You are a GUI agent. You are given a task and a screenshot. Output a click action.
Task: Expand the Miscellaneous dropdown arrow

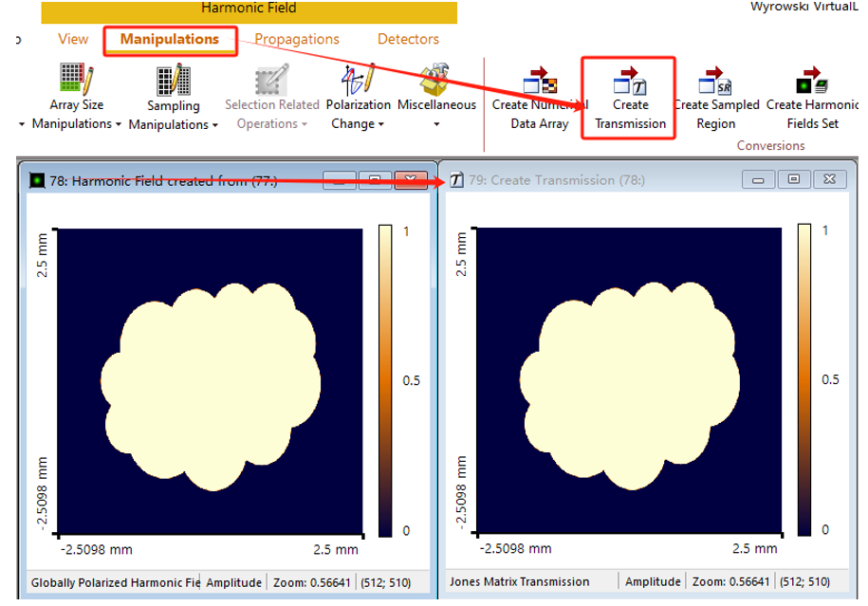[x=436, y=124]
